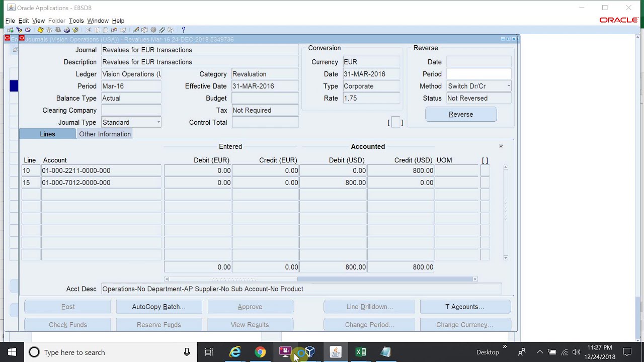Click the Close Form toolbar icon
This screenshot has height=362, width=644.
pos(75,30)
